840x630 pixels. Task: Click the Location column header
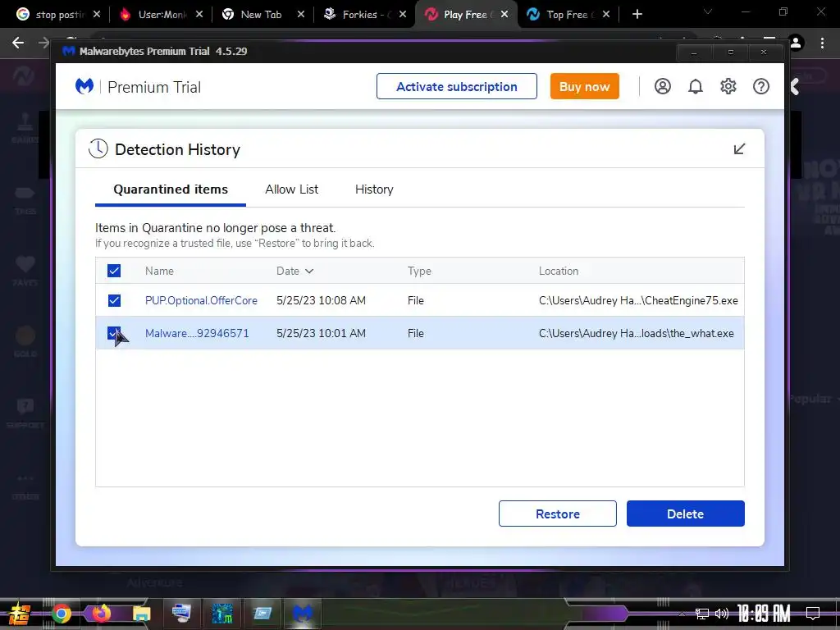pyautogui.click(x=558, y=271)
